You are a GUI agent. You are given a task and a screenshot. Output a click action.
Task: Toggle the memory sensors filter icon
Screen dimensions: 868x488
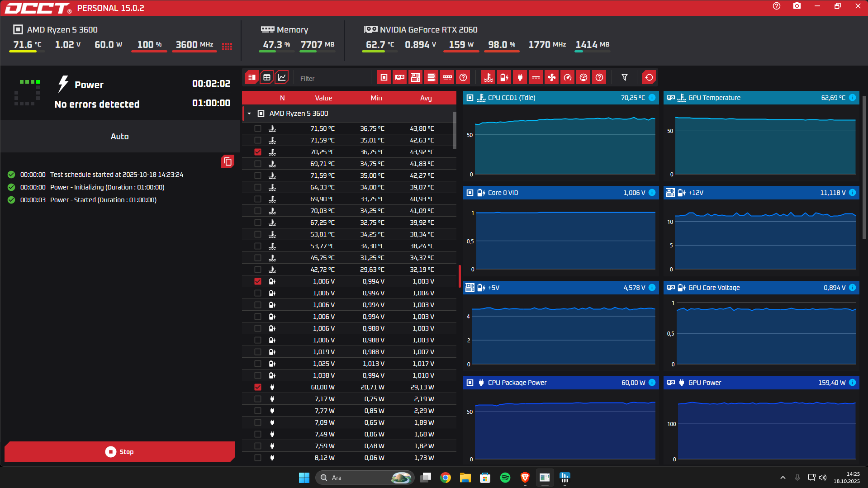tap(447, 77)
